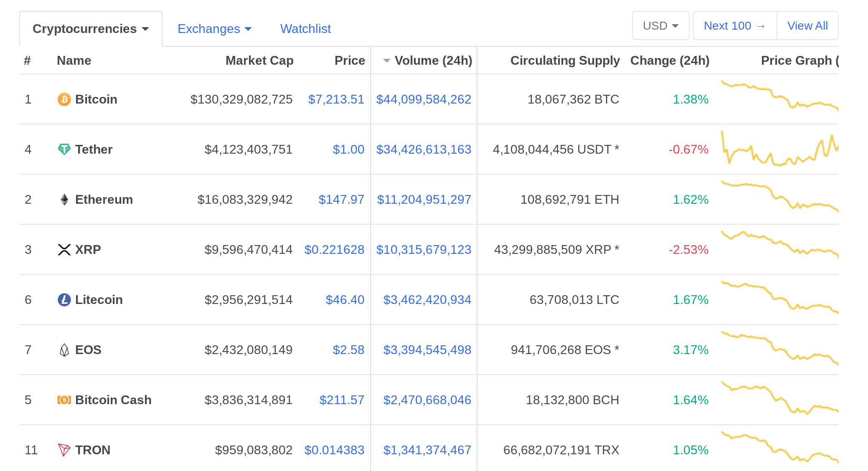Click Litecoin volume $3,462,420,934
Image resolution: width=868 pixels, height=471 pixels.
click(427, 300)
